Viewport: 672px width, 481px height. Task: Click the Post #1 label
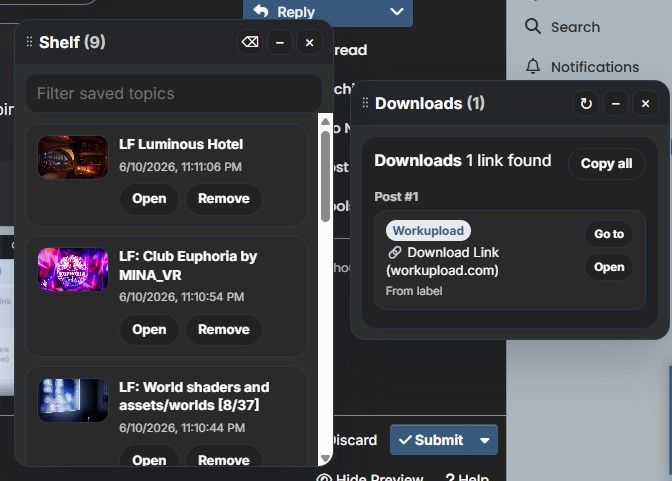point(396,197)
